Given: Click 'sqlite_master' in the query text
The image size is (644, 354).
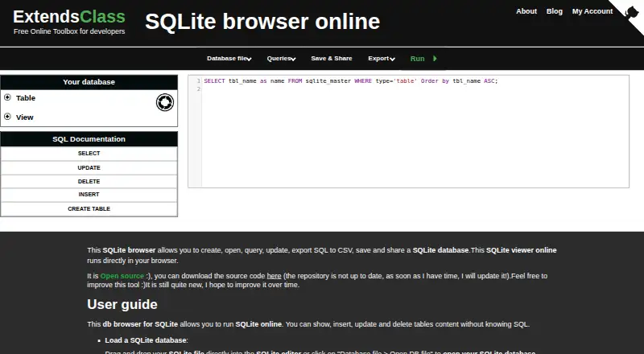Looking at the screenshot, I should (328, 81).
